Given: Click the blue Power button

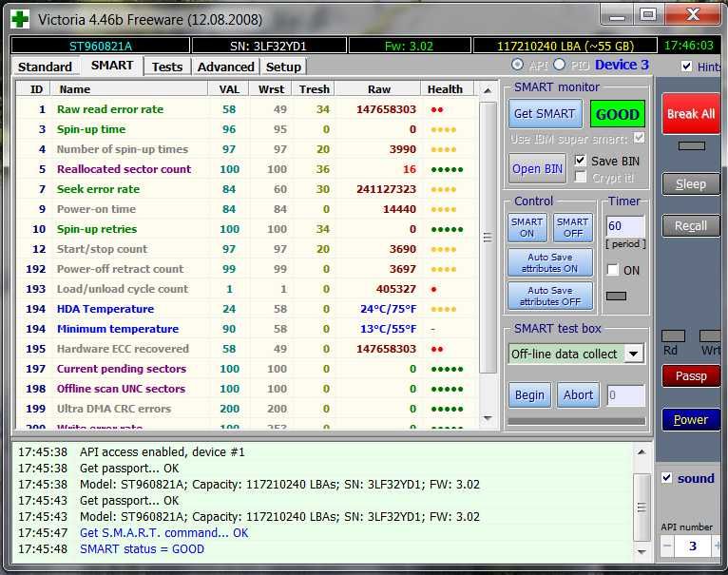Looking at the screenshot, I should 691,420.
